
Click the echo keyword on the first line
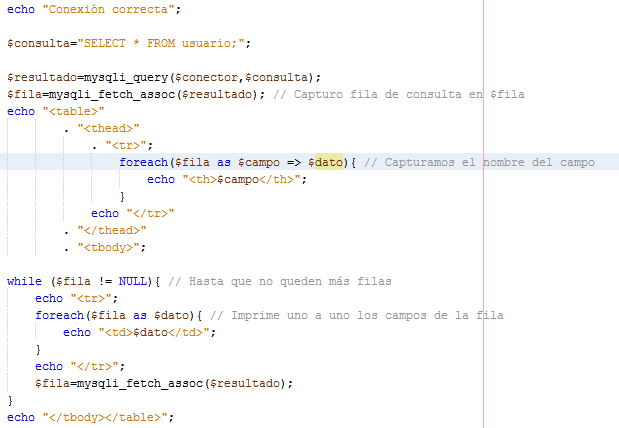pyautogui.click(x=21, y=9)
